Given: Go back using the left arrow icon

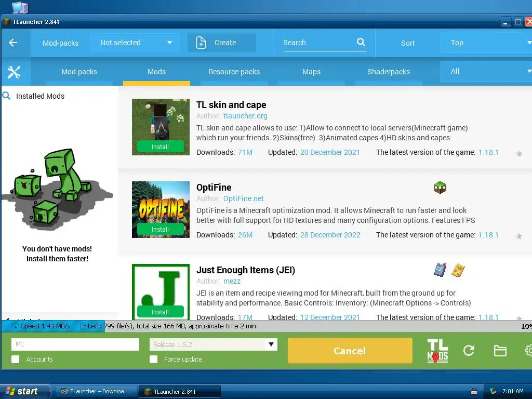Looking at the screenshot, I should click(13, 43).
